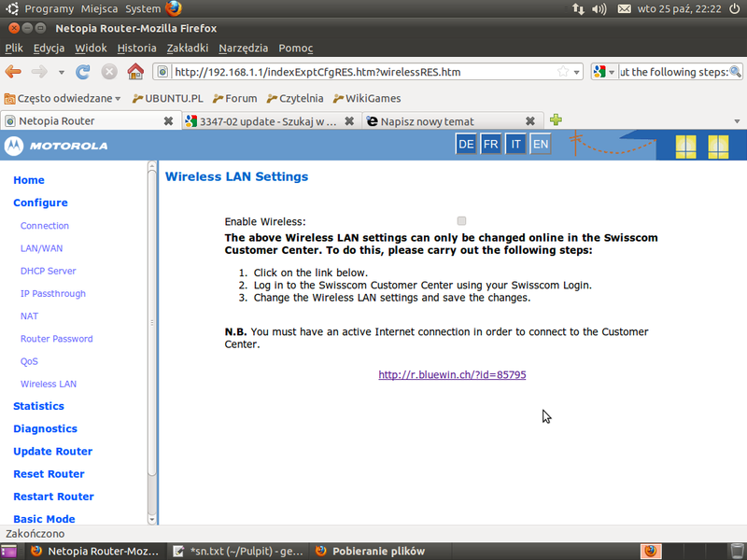Screen dimensions: 747x560
Task: Click the site identity icon in URL bar
Action: (x=162, y=72)
